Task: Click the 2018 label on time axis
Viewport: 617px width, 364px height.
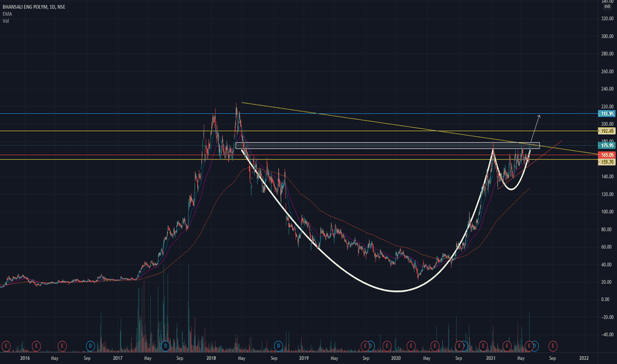Action: click(211, 358)
